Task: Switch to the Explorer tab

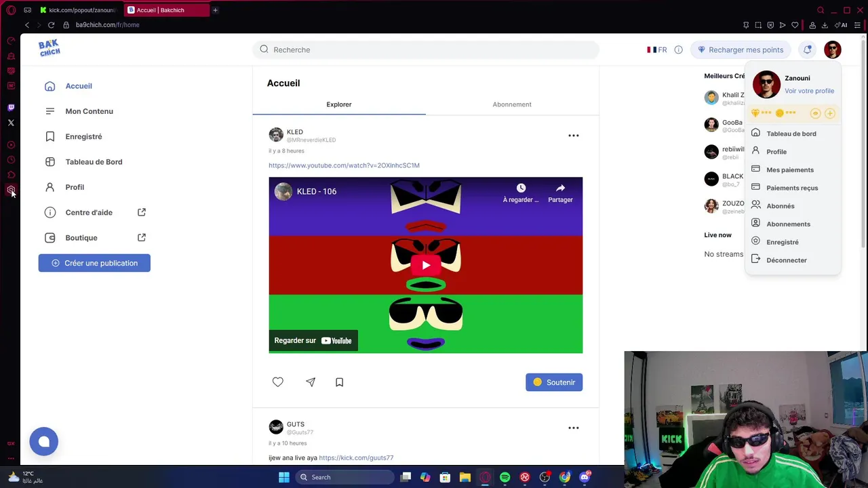Action: coord(339,104)
